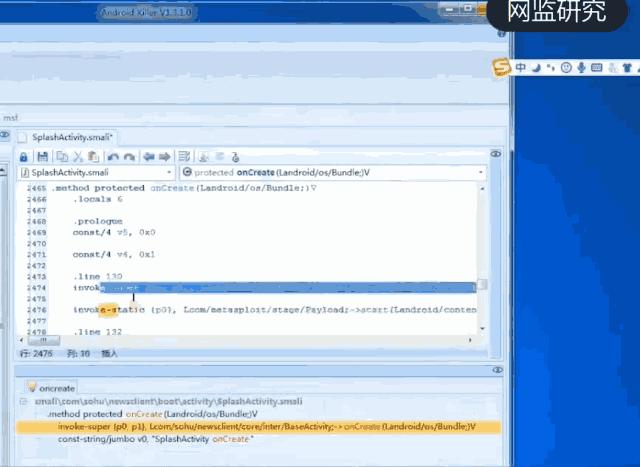The width and height of the screenshot is (640, 467).
Task: Click the Sogou input method S logo
Action: pos(501,67)
